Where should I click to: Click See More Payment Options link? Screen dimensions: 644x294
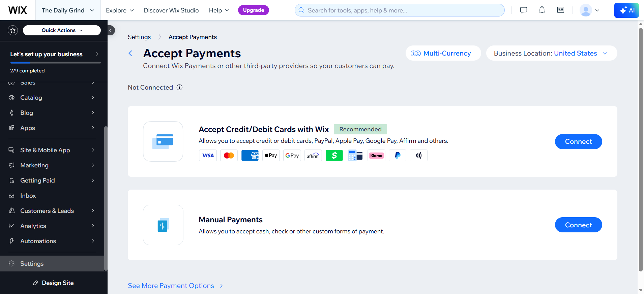175,286
